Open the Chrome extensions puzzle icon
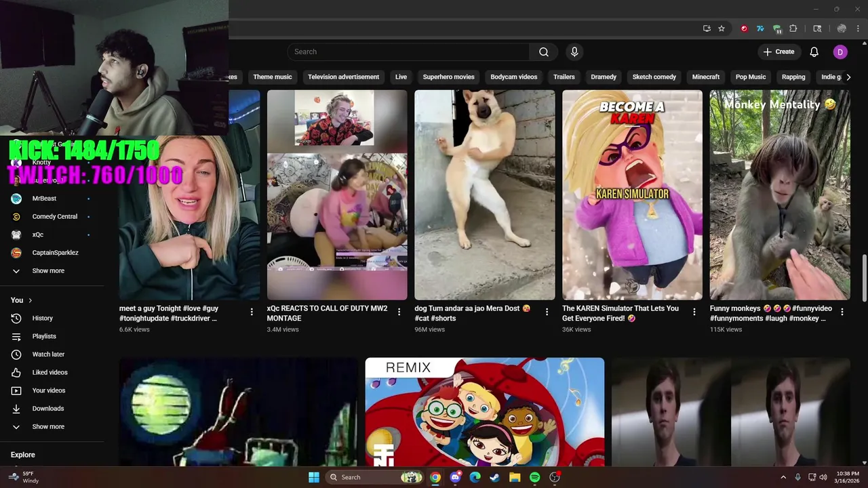Viewport: 868px width, 488px height. [x=793, y=28]
